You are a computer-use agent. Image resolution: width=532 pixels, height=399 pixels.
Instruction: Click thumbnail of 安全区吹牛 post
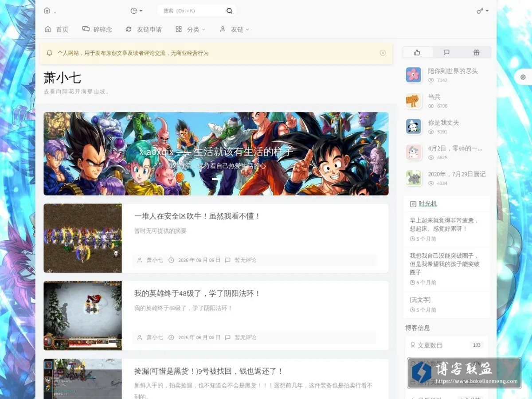coord(82,238)
